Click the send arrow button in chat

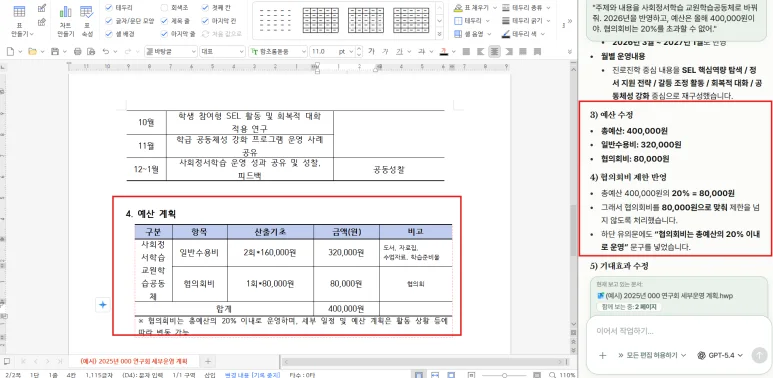[x=759, y=355]
